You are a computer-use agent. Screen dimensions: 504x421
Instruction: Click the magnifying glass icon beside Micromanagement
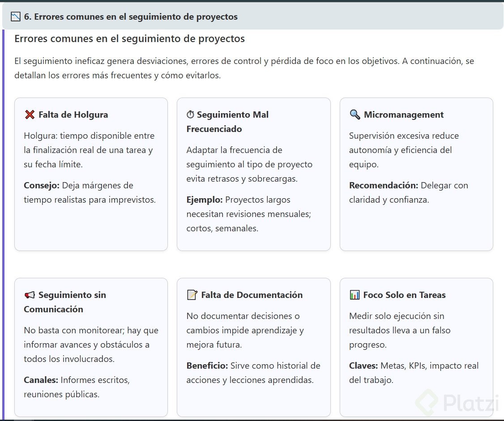pyautogui.click(x=355, y=115)
